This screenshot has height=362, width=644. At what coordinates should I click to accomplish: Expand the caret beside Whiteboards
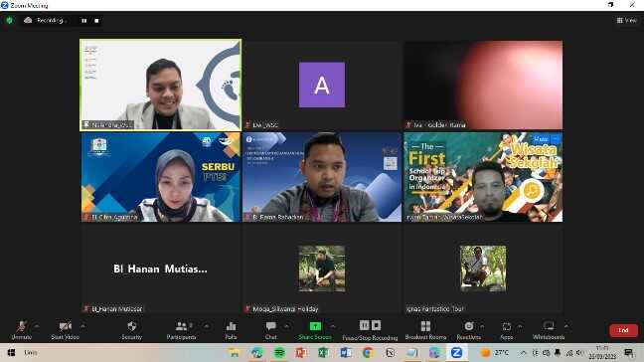tap(566, 326)
